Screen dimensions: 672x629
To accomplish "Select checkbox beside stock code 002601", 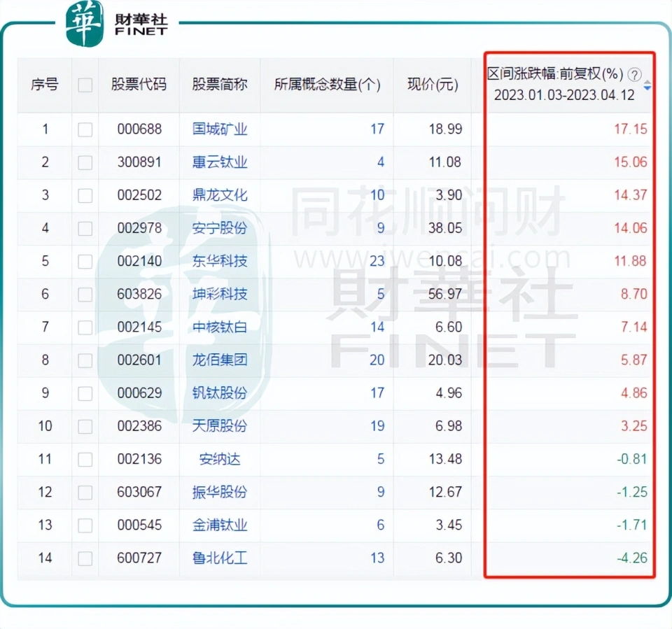I will pos(85,360).
